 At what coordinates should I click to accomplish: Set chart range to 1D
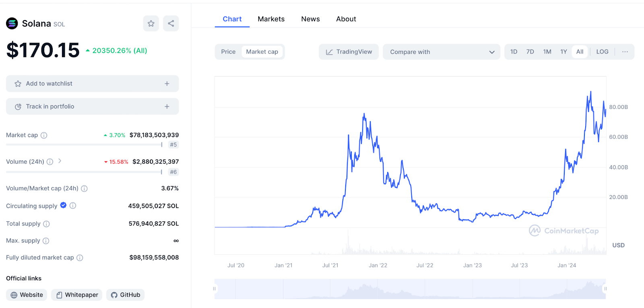pos(514,52)
